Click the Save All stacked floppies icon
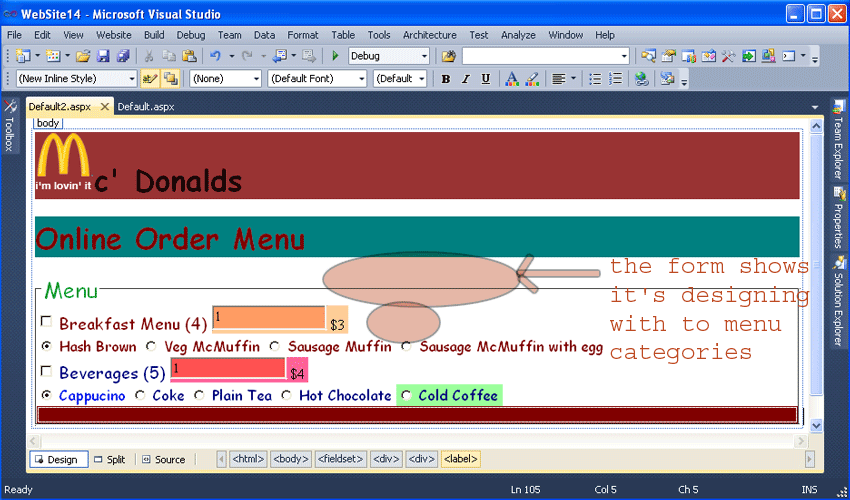 123,56
